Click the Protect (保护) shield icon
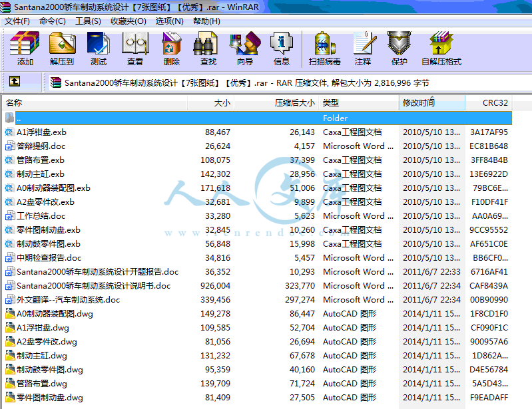Screen dimensions: 532x409 [x=399, y=43]
